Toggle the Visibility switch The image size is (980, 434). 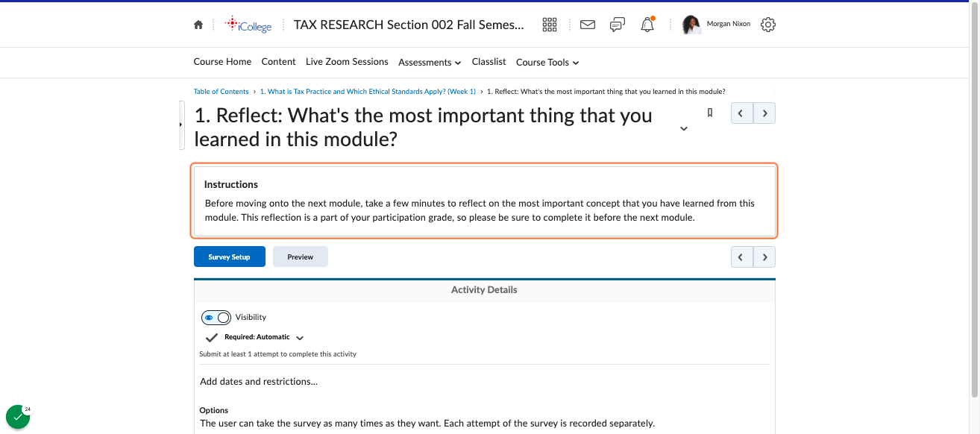click(x=216, y=318)
